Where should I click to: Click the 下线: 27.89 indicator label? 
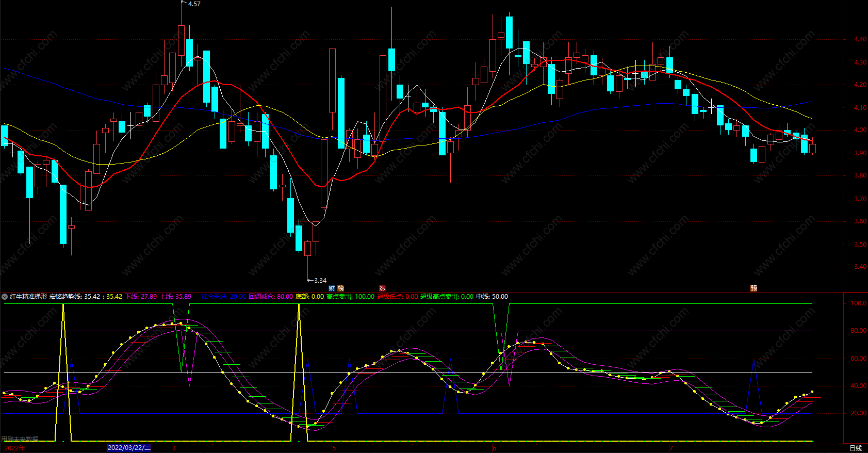(x=141, y=297)
